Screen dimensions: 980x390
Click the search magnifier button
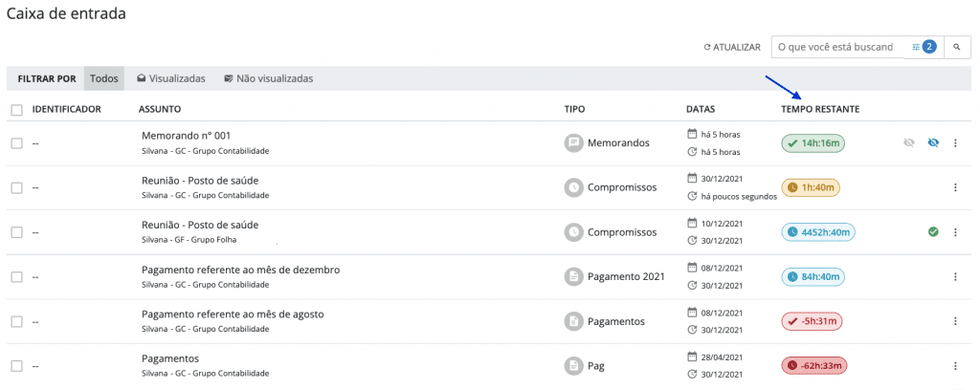956,47
